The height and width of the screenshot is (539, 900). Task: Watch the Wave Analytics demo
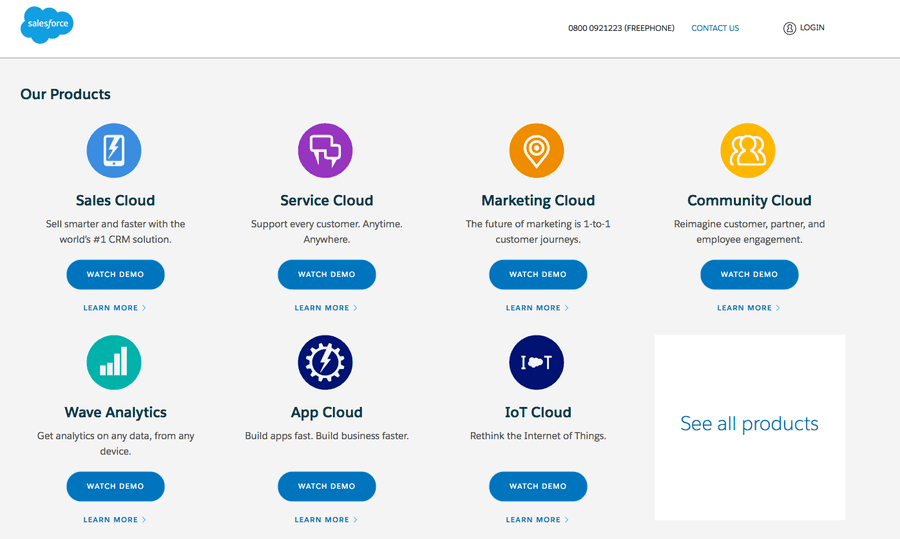(x=115, y=486)
